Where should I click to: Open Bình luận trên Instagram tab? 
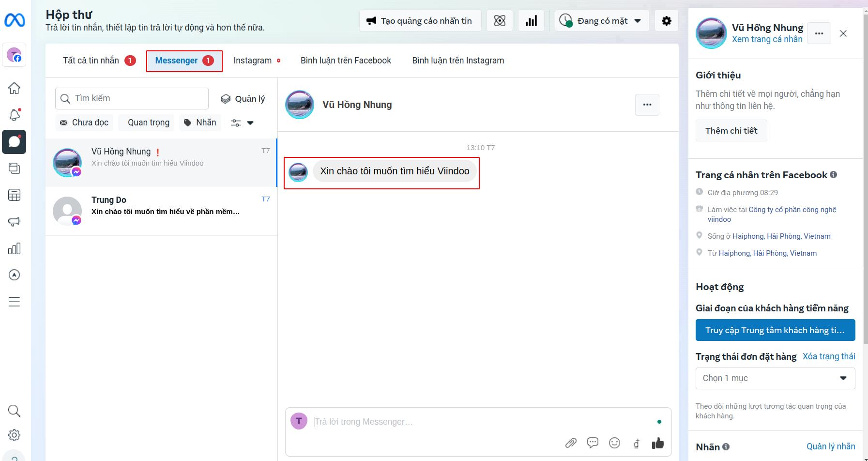tap(458, 61)
